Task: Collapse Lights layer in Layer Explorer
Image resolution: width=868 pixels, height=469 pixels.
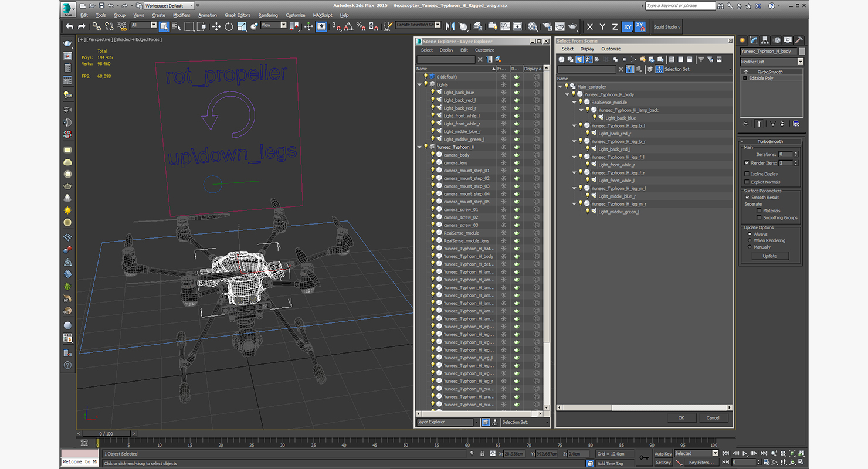Action: 419,84
